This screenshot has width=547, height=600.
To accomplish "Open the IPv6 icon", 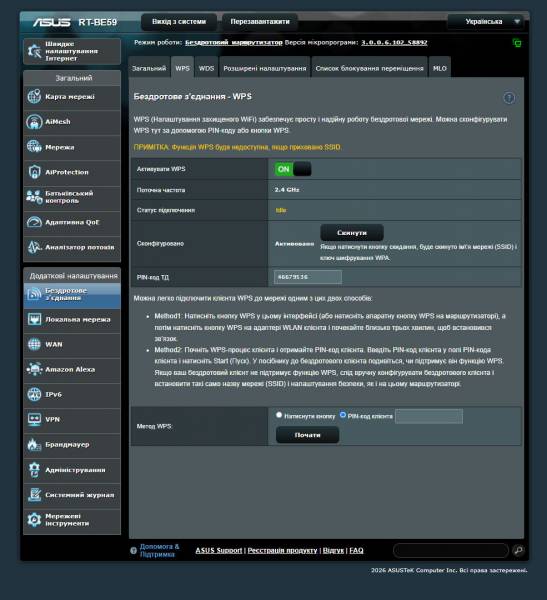I will click(34, 395).
